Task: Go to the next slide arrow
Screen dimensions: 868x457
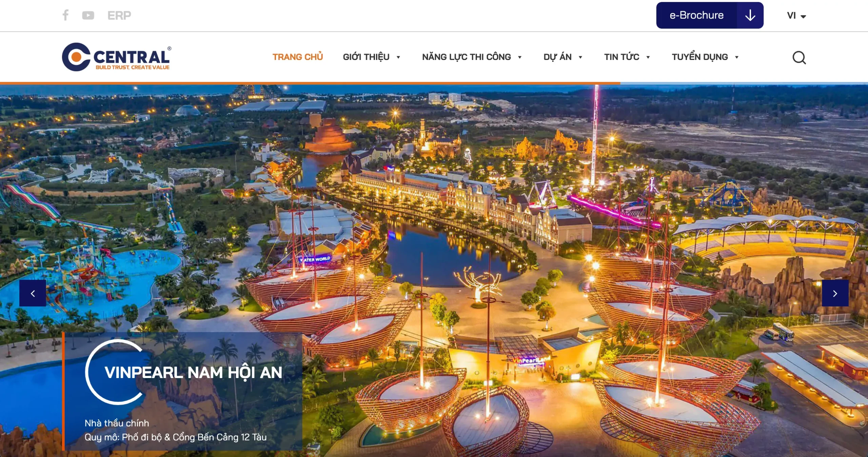Action: (835, 293)
